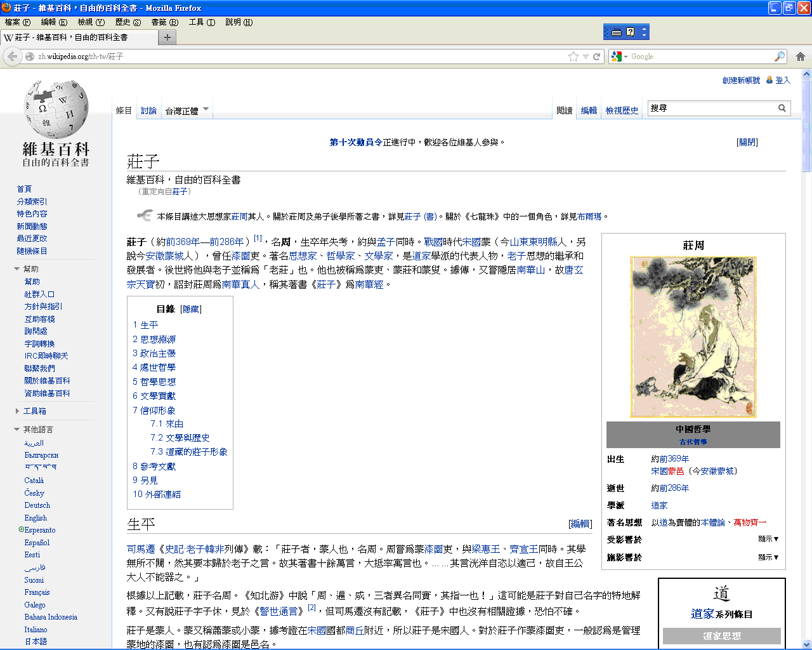Click the browser Back arrow button
This screenshot has height=650, width=812.
click(x=12, y=56)
